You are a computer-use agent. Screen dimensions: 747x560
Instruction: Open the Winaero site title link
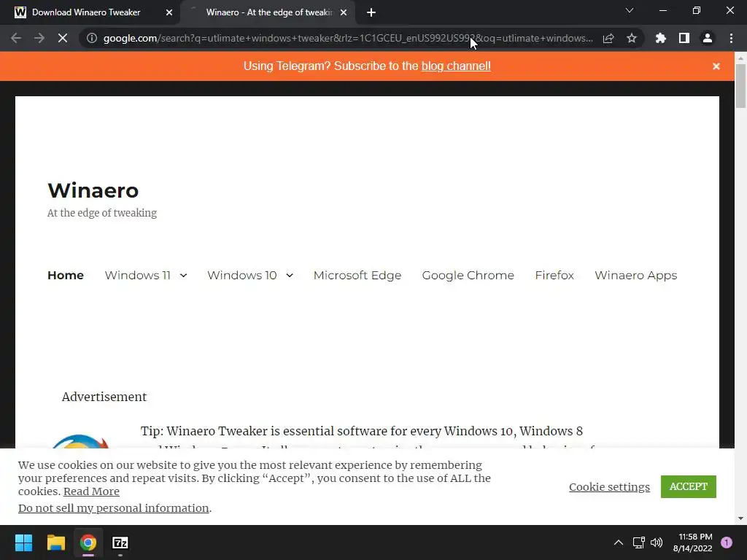[93, 190]
